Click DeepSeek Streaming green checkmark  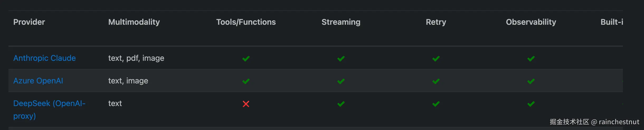[341, 104]
